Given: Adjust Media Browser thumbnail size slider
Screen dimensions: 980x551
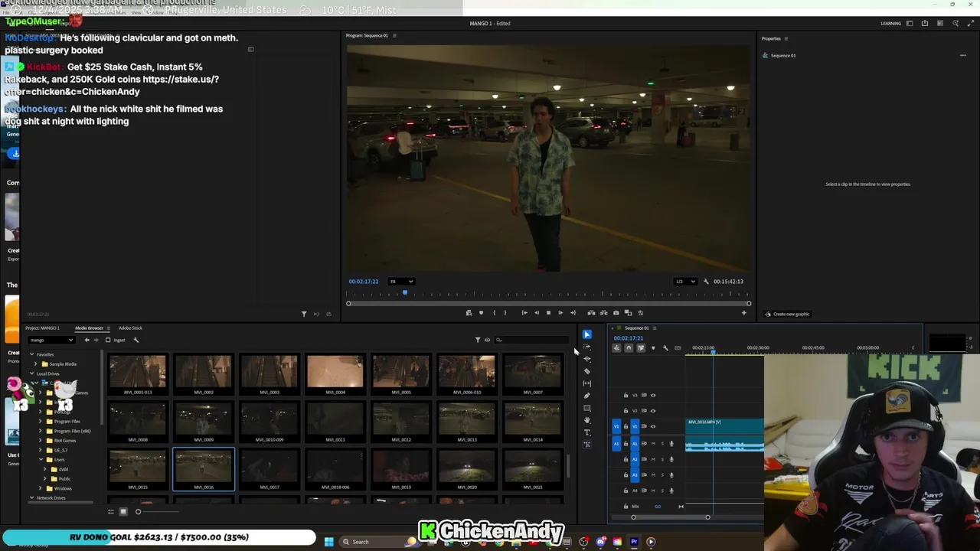Looking at the screenshot, I should [x=139, y=512].
